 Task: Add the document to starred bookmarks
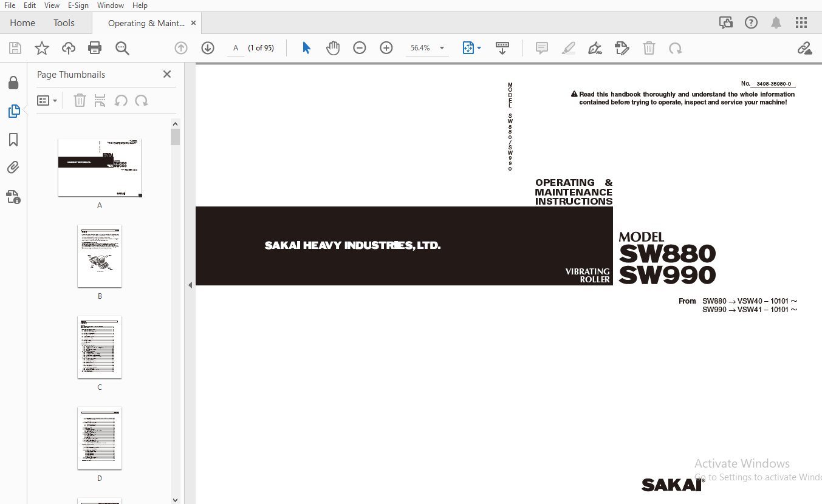pyautogui.click(x=42, y=48)
